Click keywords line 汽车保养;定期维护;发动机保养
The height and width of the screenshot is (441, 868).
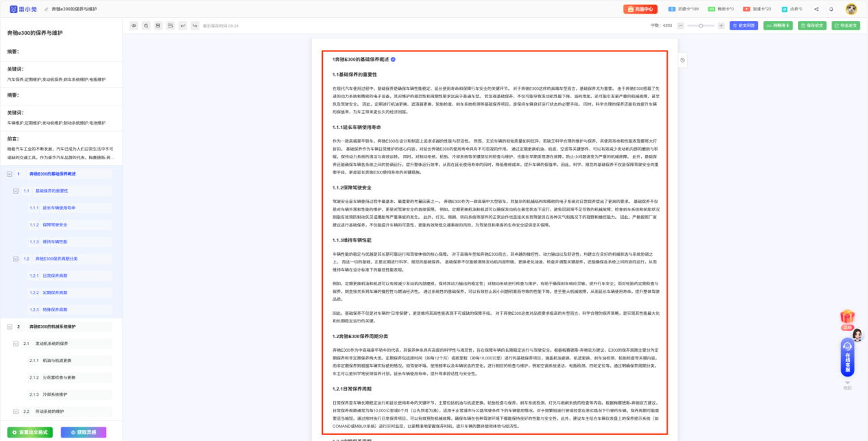tap(56, 80)
